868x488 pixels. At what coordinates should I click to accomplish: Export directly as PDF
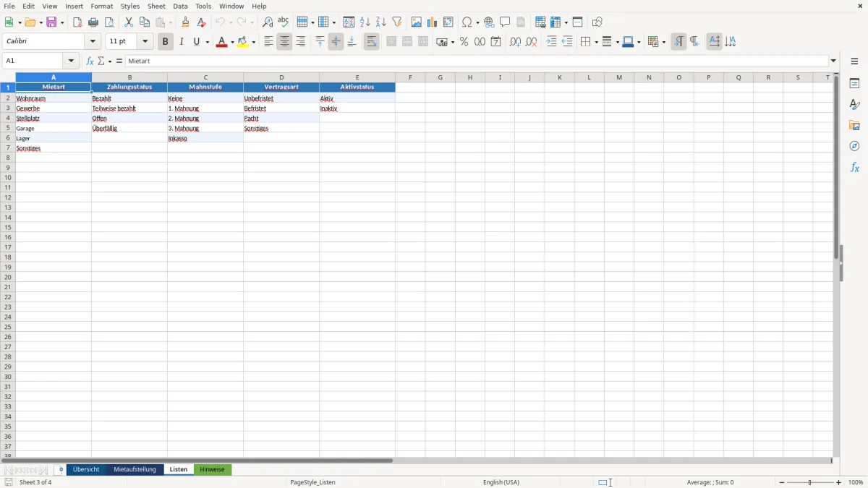(77, 22)
